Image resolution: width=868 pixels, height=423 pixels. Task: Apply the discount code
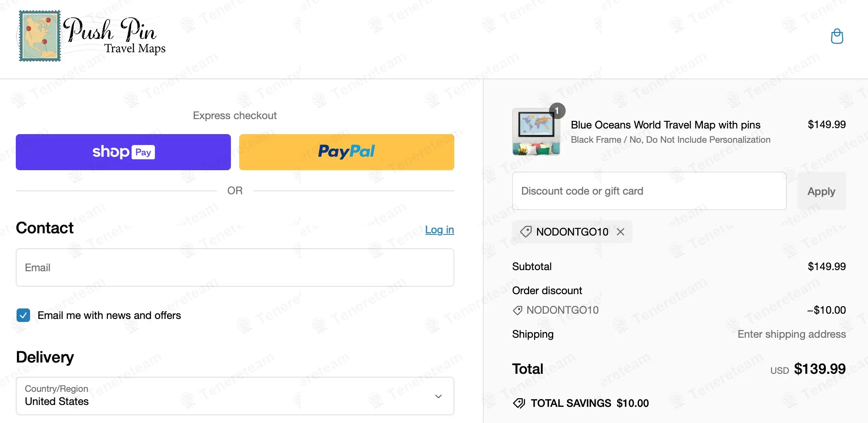coord(821,191)
